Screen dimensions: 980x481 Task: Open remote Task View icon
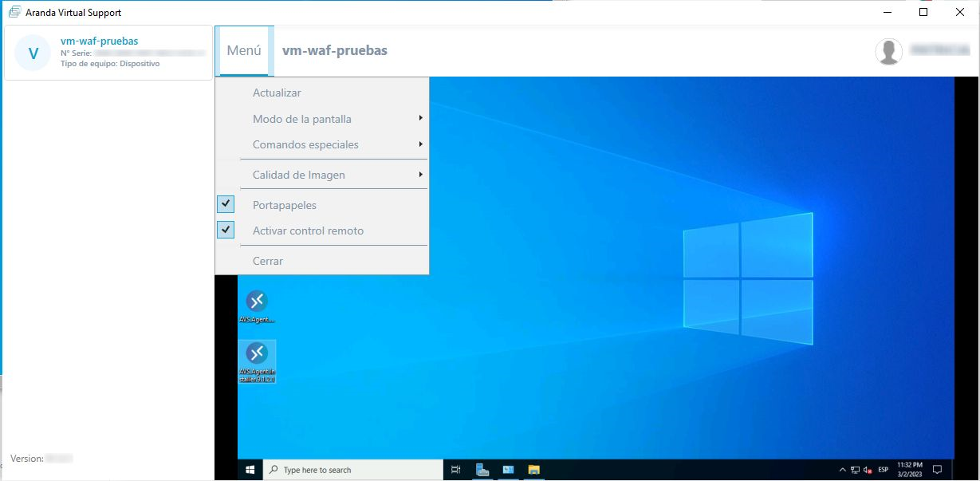(x=456, y=470)
